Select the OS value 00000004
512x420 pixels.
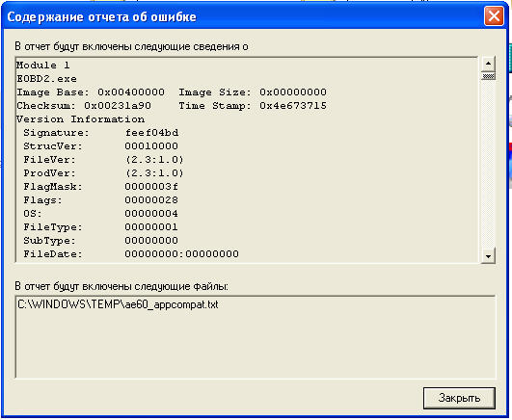tap(151, 214)
